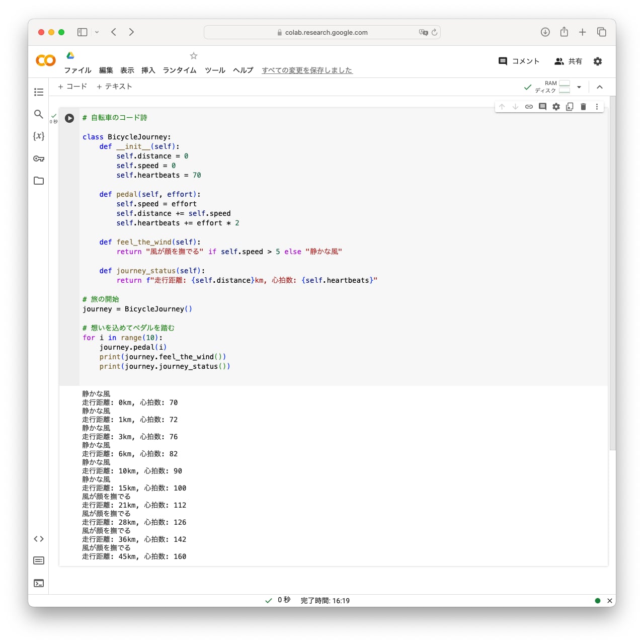Delete the cell using trash icon
Viewport: 644px width, 644px height.
[583, 107]
